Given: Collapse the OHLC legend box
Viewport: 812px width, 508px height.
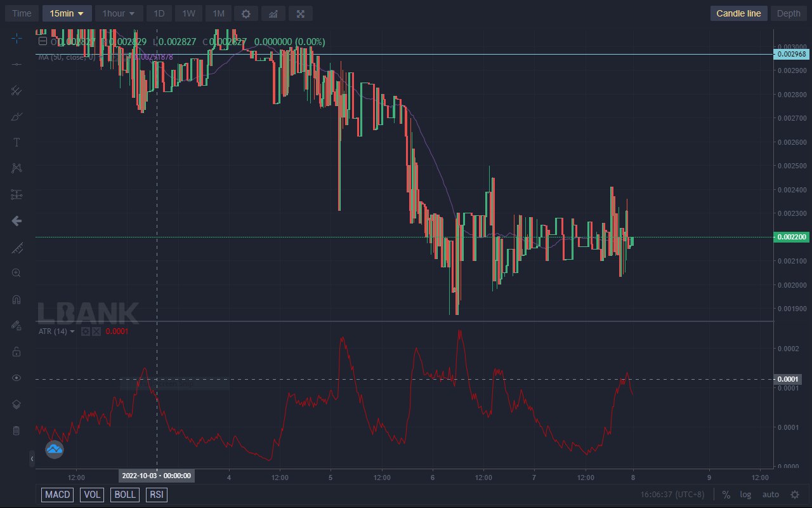Looking at the screenshot, I should tap(43, 41).
